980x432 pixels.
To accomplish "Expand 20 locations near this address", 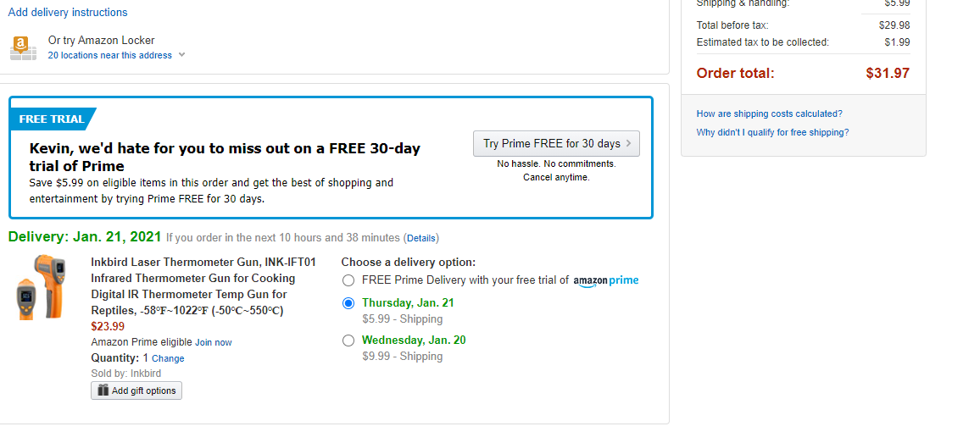I will [x=110, y=56].
